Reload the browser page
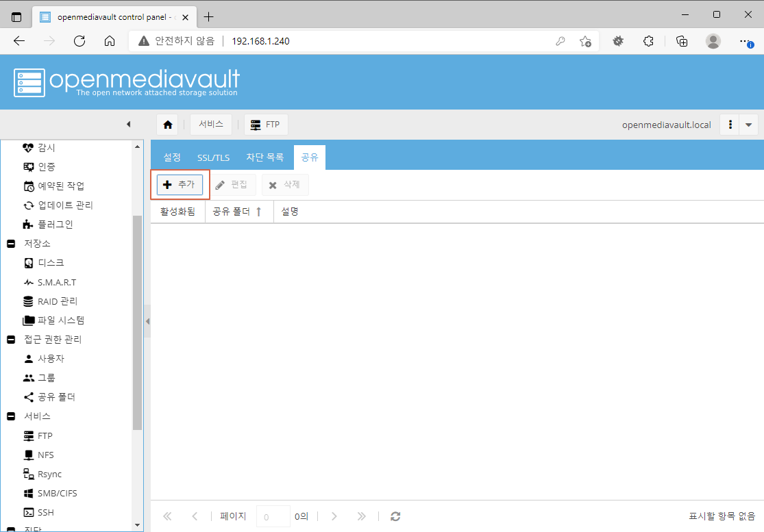The height and width of the screenshot is (532, 764). point(79,41)
